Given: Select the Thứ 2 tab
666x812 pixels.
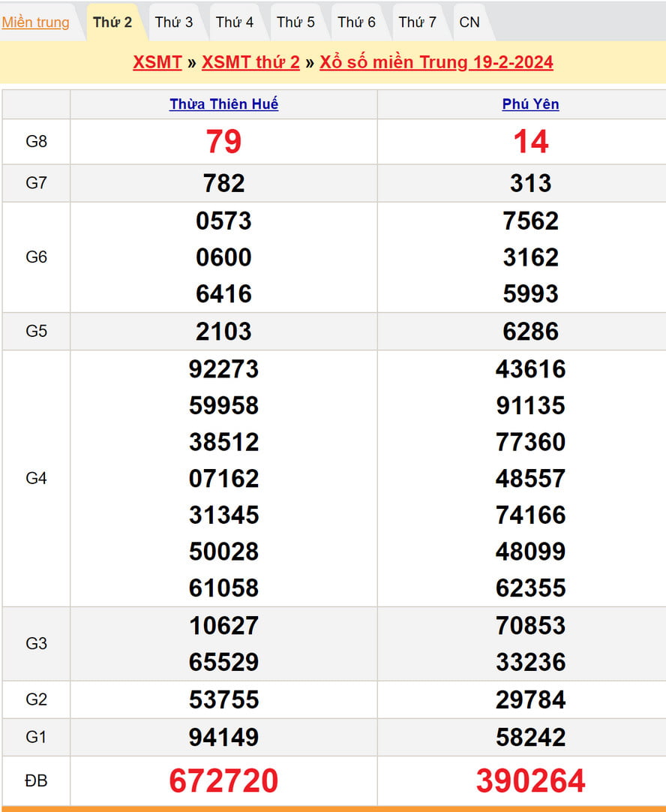Looking at the screenshot, I should 112,23.
